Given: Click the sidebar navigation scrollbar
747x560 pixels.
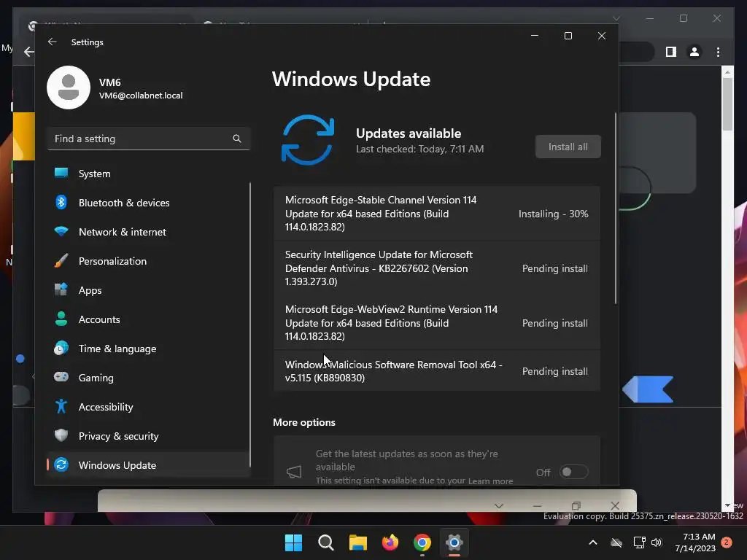Looking at the screenshot, I should 250,324.
